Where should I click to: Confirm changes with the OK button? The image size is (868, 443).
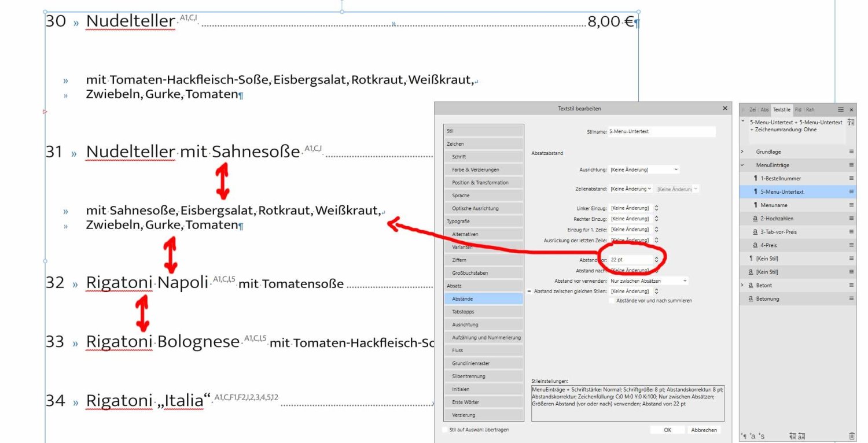(667, 430)
